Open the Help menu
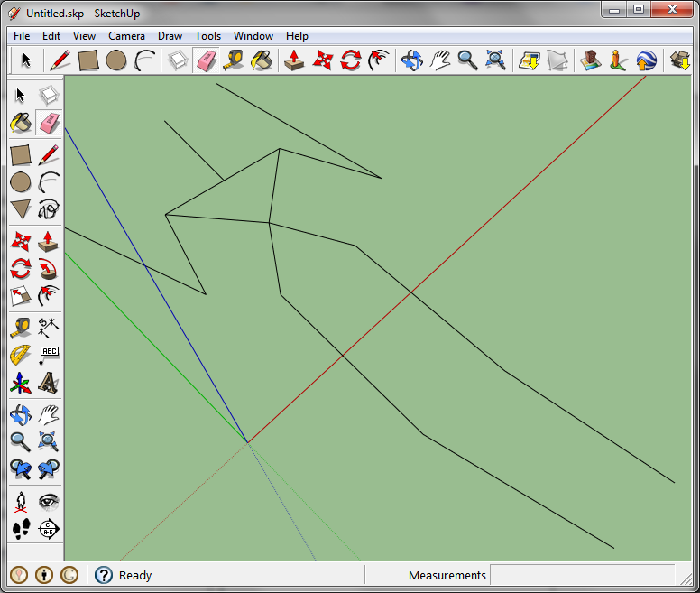Image resolution: width=700 pixels, height=593 pixels. pyautogui.click(x=297, y=36)
